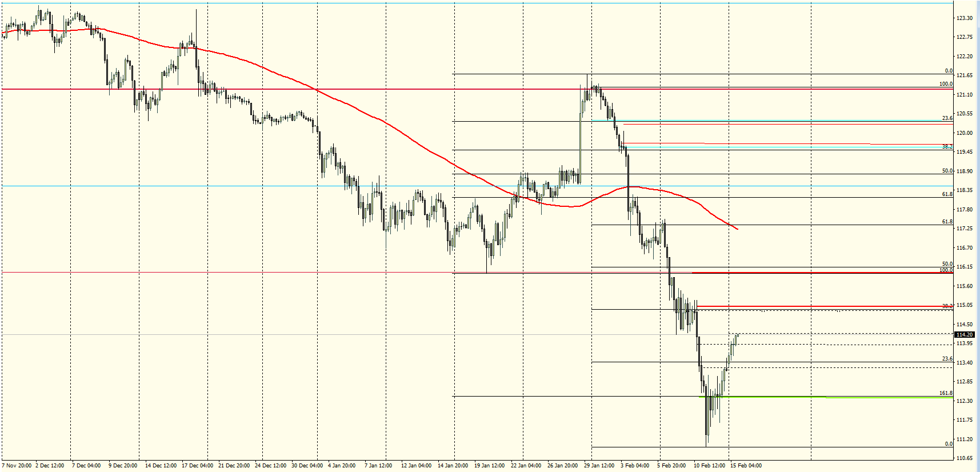The width and height of the screenshot is (980, 472).
Task: Click the 116.70 price axis label
Action: (x=965, y=248)
